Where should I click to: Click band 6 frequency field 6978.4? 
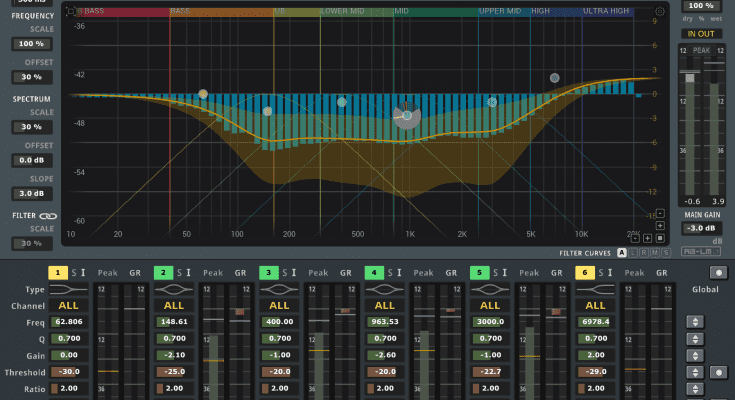tap(594, 322)
